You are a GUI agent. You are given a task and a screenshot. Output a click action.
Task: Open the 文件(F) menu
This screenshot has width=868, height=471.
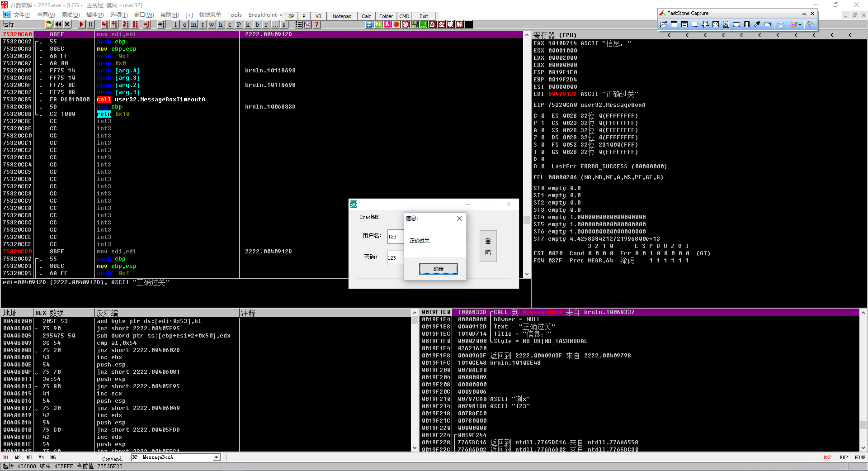[22, 15]
